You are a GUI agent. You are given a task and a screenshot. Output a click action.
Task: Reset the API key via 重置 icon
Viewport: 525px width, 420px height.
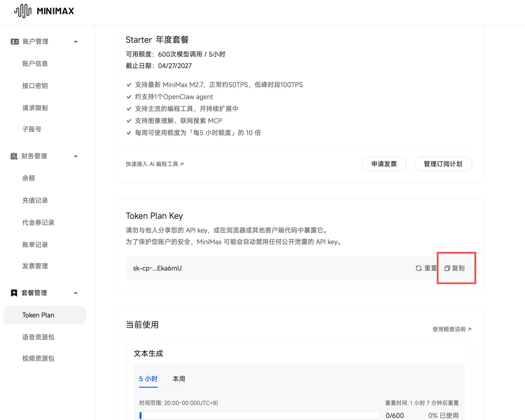click(x=418, y=268)
